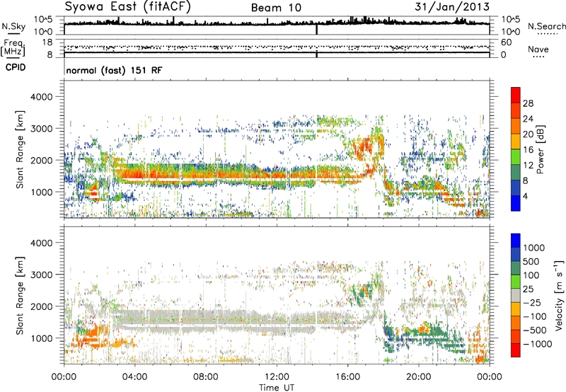566x392 pixels.
Task: Click the '08:00' time axis tick label
Action: (x=206, y=377)
